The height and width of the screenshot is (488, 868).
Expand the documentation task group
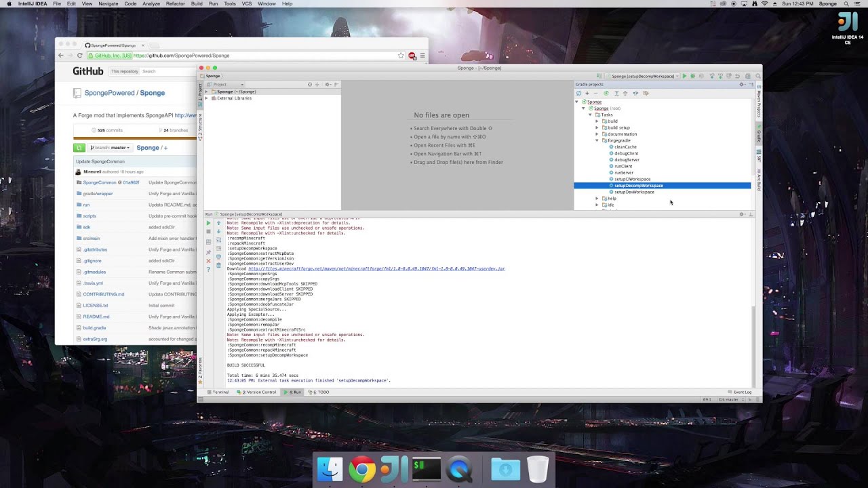pyautogui.click(x=597, y=134)
